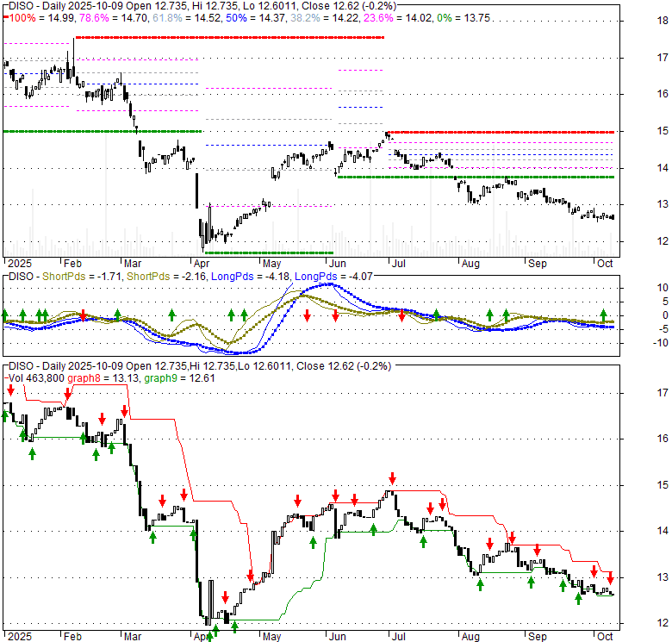Click the long red resistance line near 17.5
The height and width of the screenshot is (642, 672).
230,38
